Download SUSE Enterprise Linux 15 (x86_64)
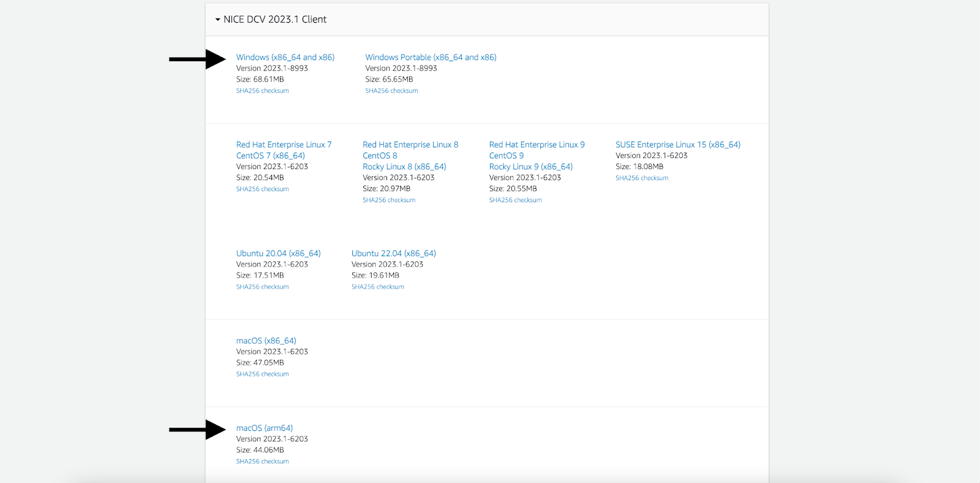 [x=678, y=145]
